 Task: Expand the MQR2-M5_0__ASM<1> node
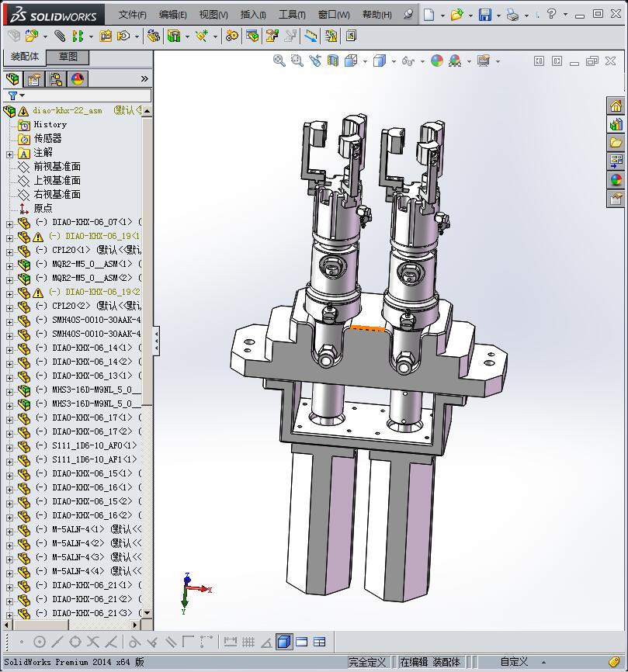coord(9,266)
